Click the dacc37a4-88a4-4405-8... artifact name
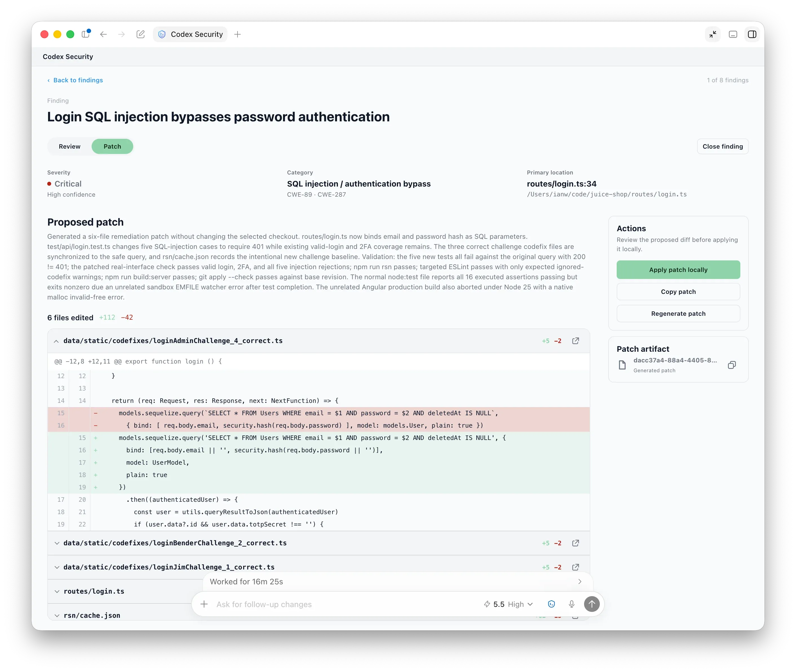This screenshot has height=672, width=796. point(675,360)
